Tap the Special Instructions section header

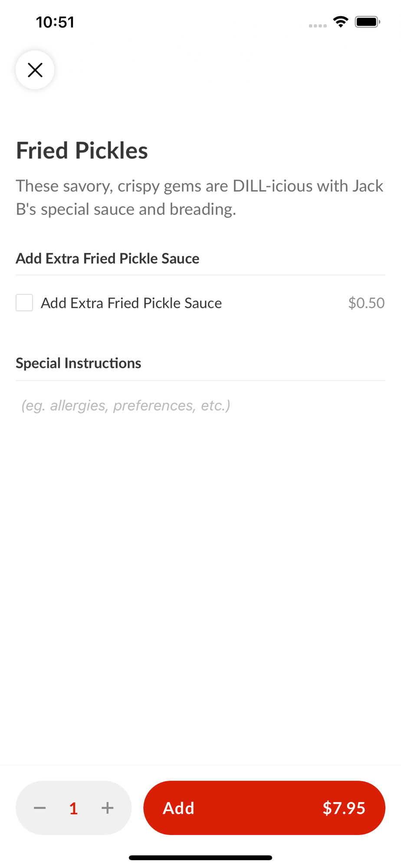point(79,363)
